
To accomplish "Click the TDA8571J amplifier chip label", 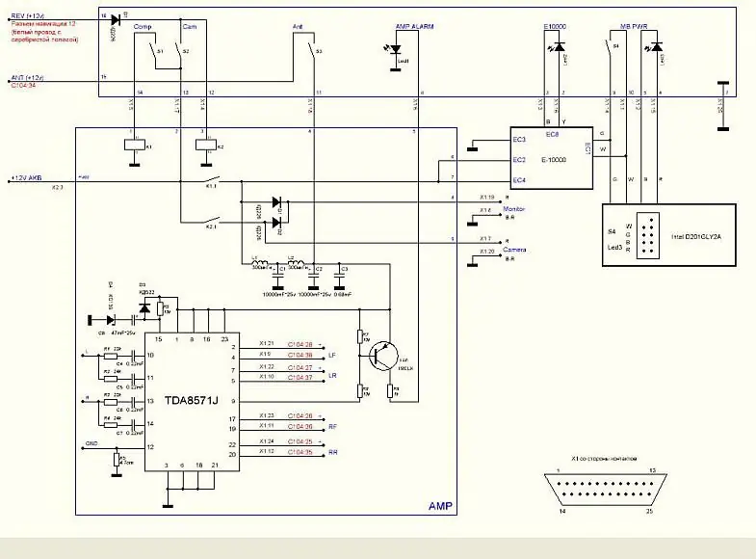I will point(192,400).
